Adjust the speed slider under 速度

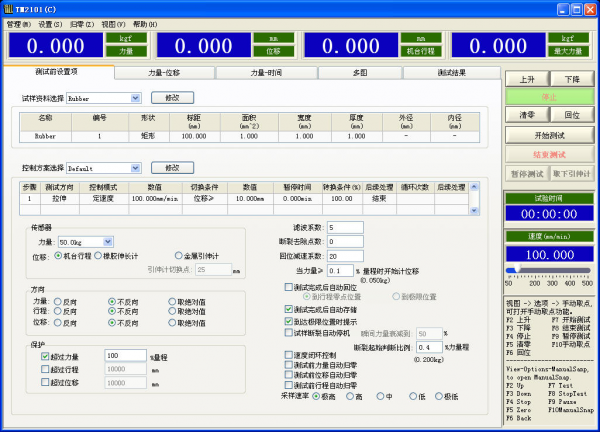tap(516, 270)
